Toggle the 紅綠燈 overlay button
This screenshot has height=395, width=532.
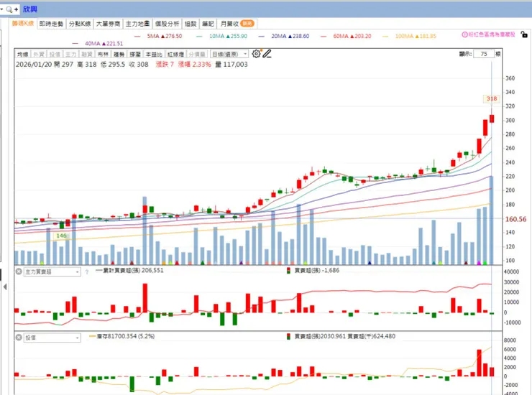point(175,55)
